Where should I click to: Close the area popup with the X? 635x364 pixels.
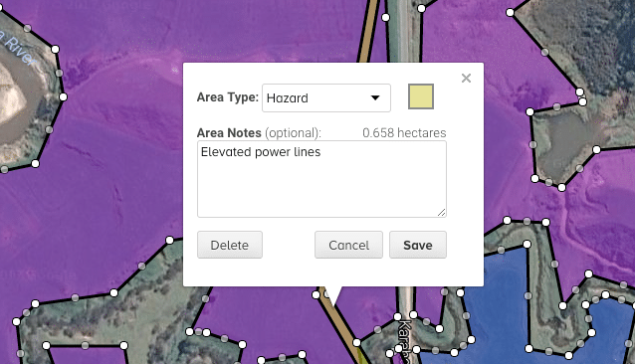466,78
